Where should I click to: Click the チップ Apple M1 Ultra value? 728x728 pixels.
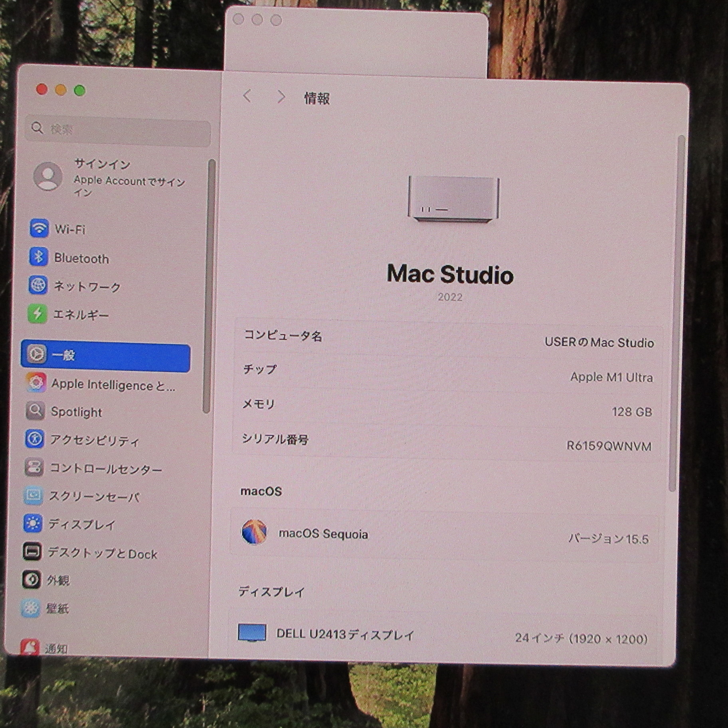(611, 377)
